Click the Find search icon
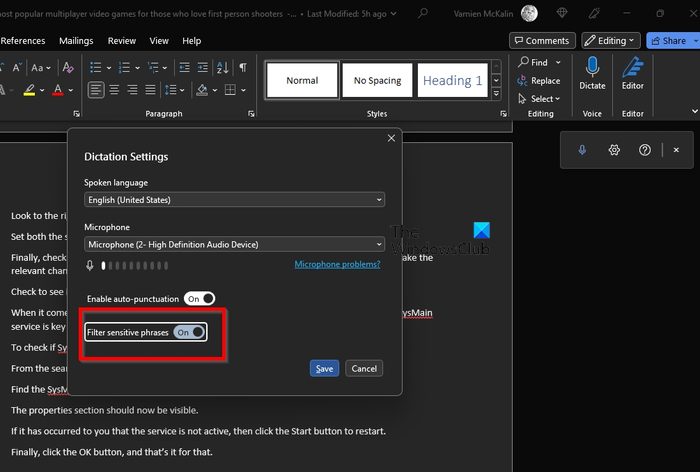 coord(525,62)
